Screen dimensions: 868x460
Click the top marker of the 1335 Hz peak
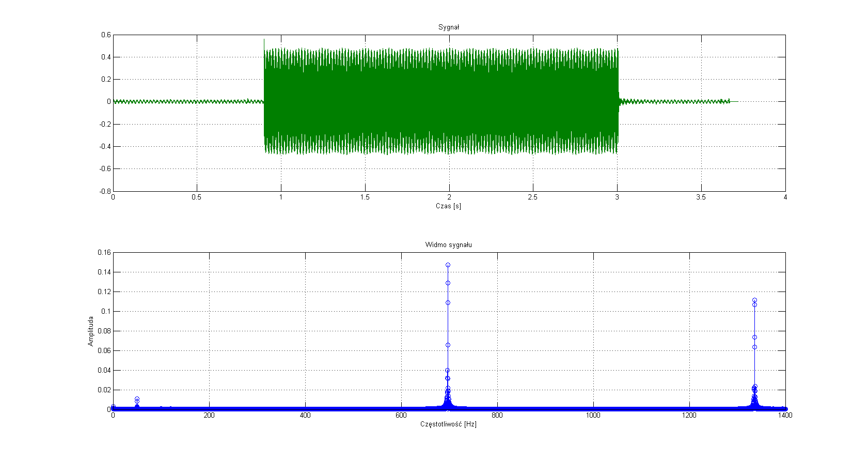(754, 300)
